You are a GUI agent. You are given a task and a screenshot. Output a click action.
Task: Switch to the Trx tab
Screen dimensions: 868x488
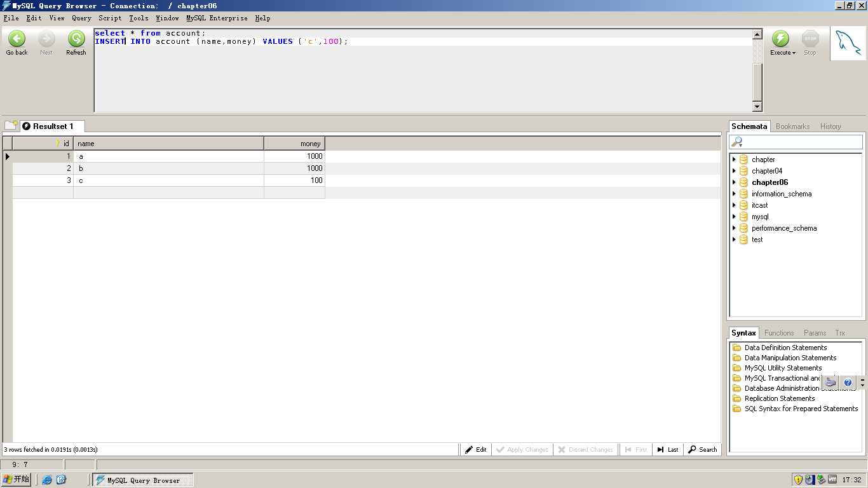(x=840, y=333)
